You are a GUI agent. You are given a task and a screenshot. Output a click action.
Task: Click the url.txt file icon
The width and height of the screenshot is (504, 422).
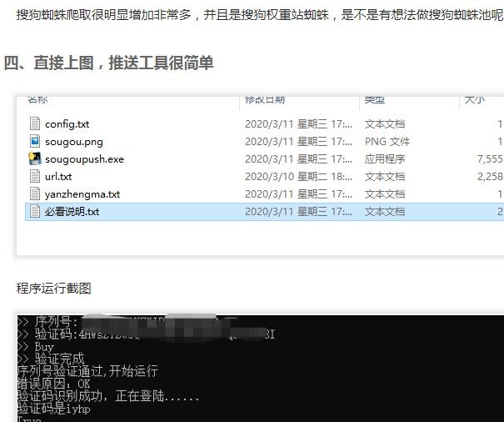click(35, 176)
